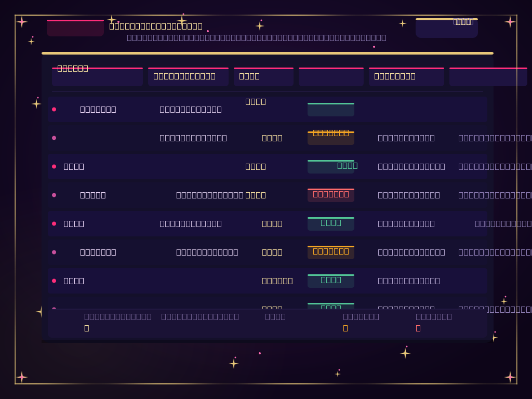
Task: Click the pink-topped button beside the page title
Action: 75,28
